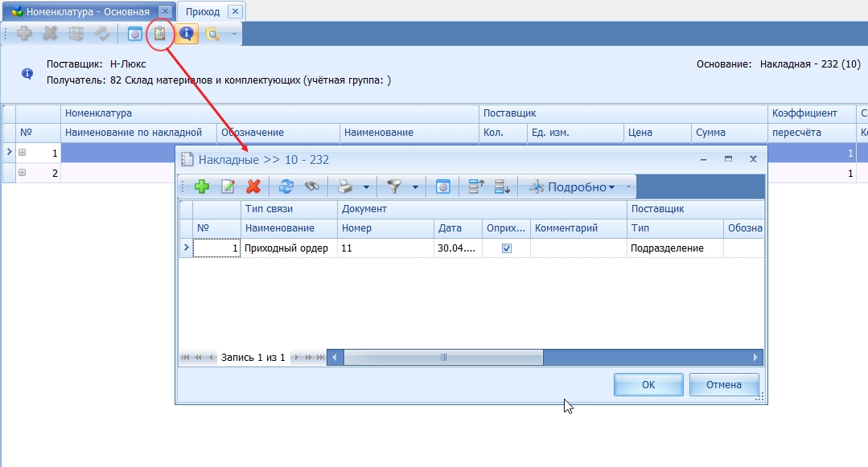The height and width of the screenshot is (467, 868).
Task: Open the circled invoices clipboard icon
Action: tap(160, 34)
